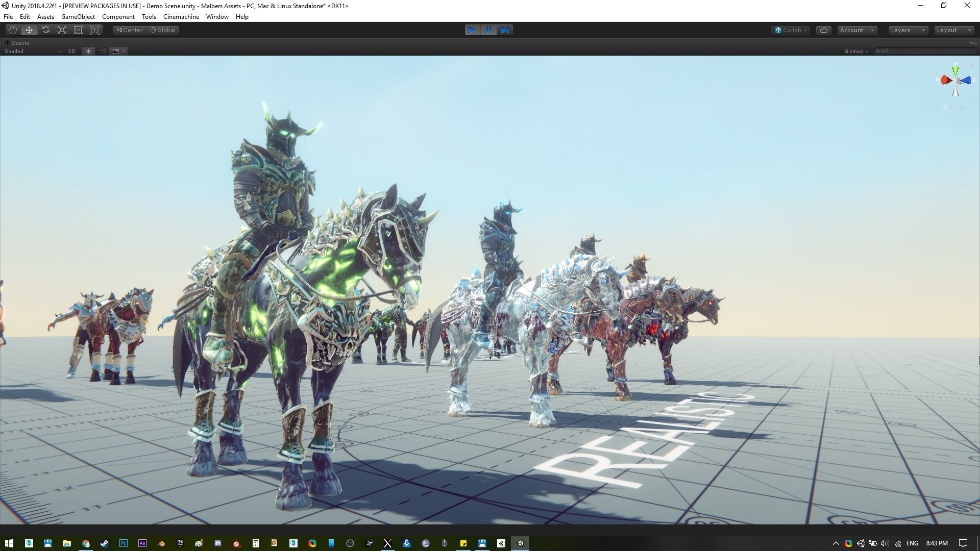Open the Cinemachine menu
The image size is (980, 551).
[181, 17]
